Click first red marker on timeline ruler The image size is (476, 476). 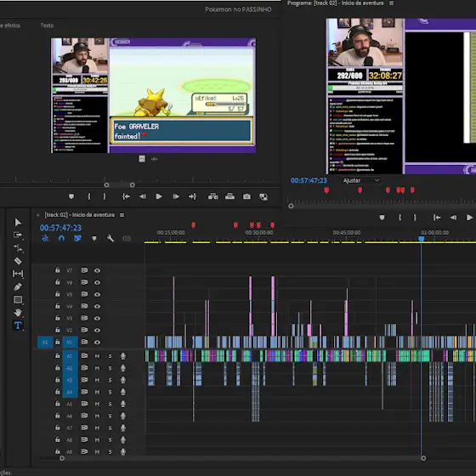[194, 225]
